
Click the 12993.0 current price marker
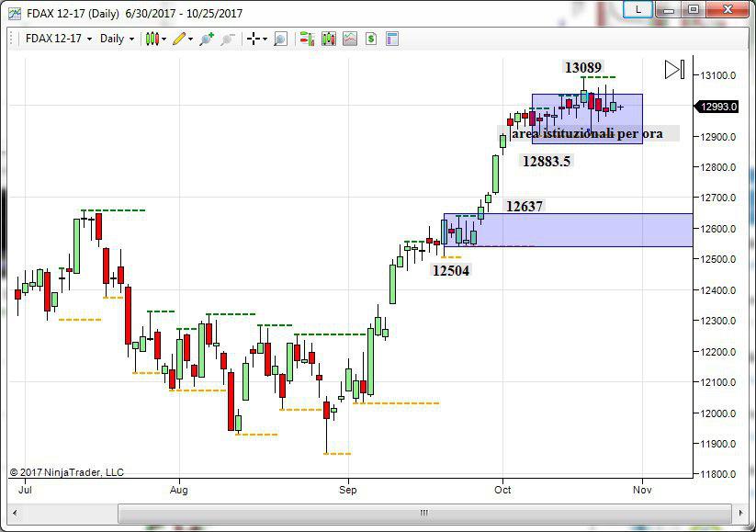tap(717, 107)
